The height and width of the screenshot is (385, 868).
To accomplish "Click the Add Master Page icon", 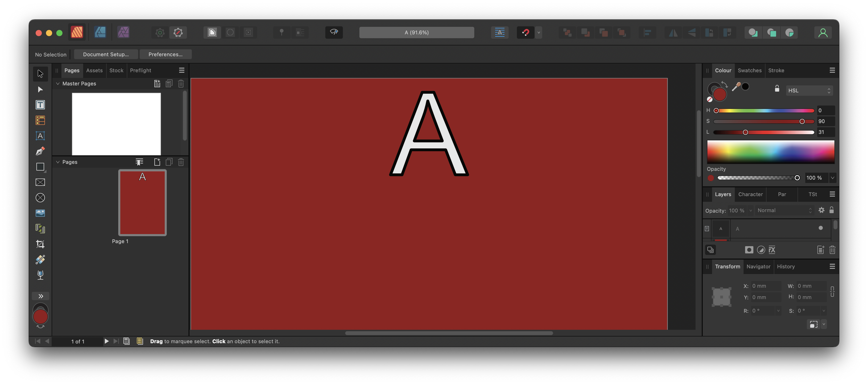I will point(157,84).
